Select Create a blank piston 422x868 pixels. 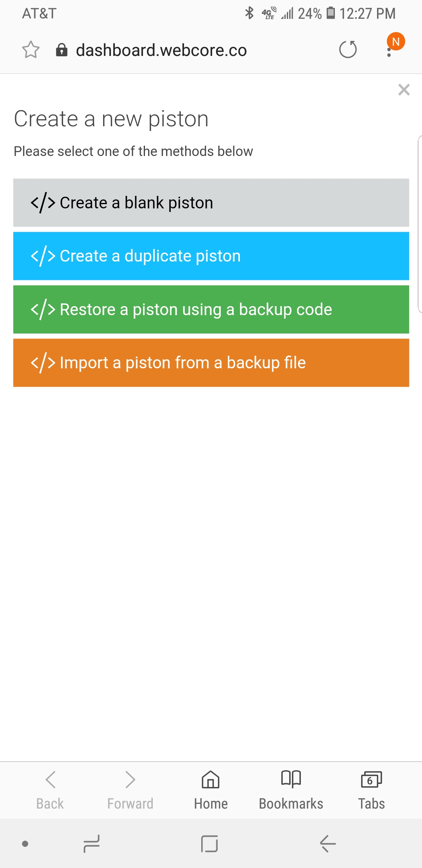[211, 203]
